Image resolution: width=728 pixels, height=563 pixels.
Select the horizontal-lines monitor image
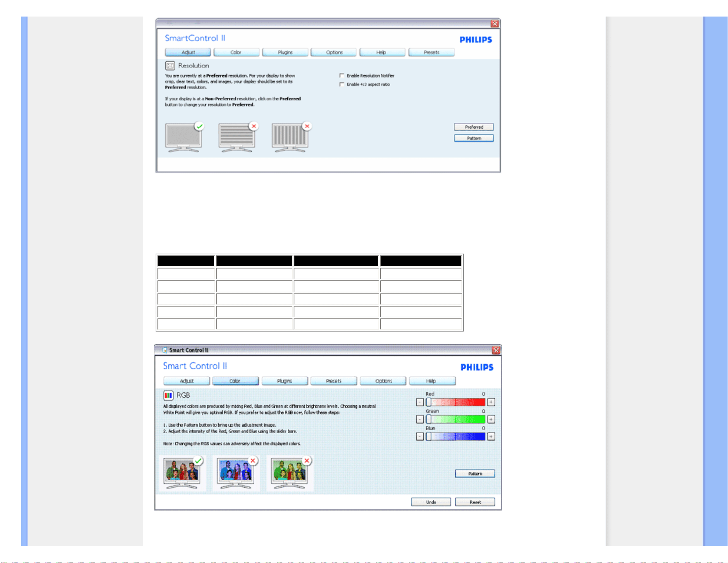click(238, 137)
